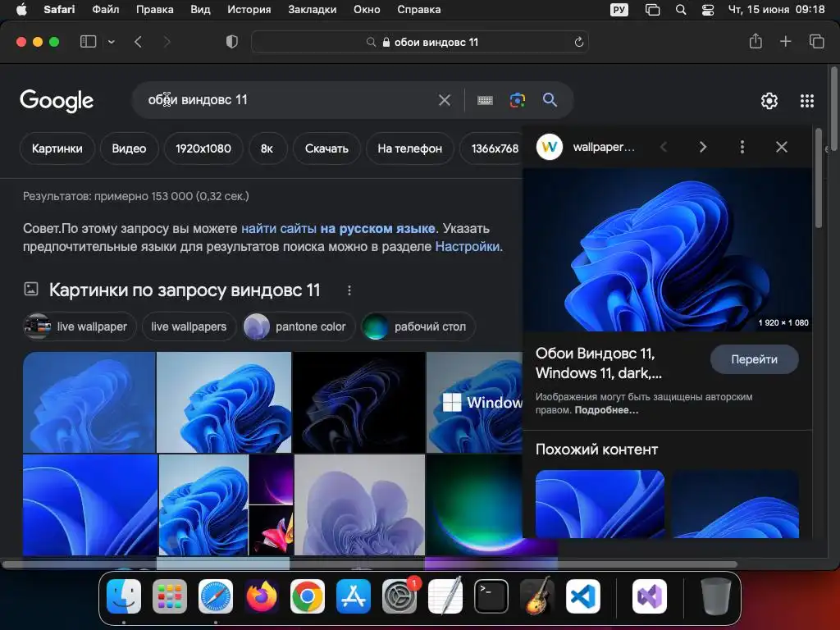
Task: Open the Вид menu
Action: click(x=200, y=9)
